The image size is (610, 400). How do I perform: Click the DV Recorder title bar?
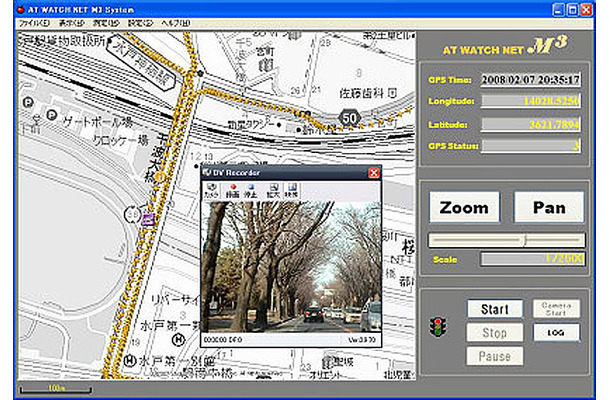tap(291, 173)
